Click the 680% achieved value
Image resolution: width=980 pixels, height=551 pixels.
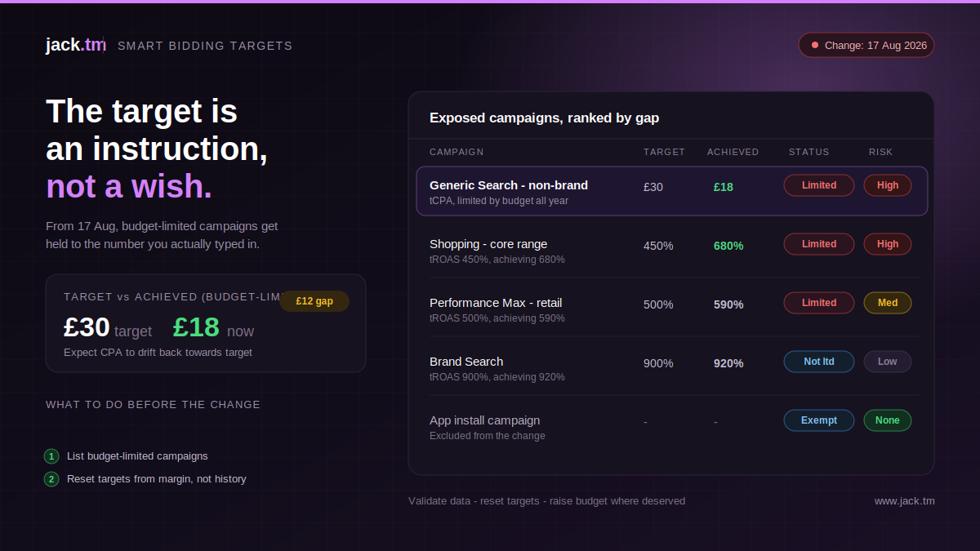[x=728, y=246]
